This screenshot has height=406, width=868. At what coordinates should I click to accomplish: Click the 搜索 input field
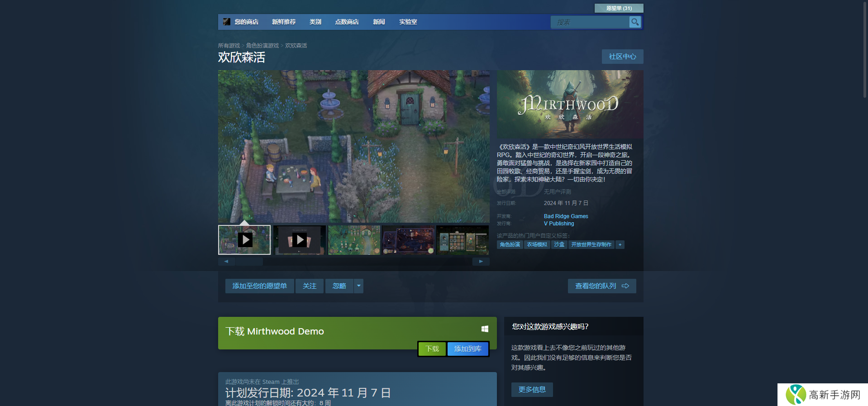(x=590, y=22)
